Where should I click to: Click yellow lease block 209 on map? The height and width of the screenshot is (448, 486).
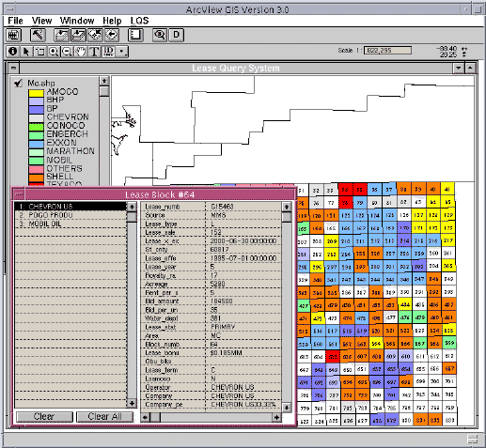[x=332, y=241]
